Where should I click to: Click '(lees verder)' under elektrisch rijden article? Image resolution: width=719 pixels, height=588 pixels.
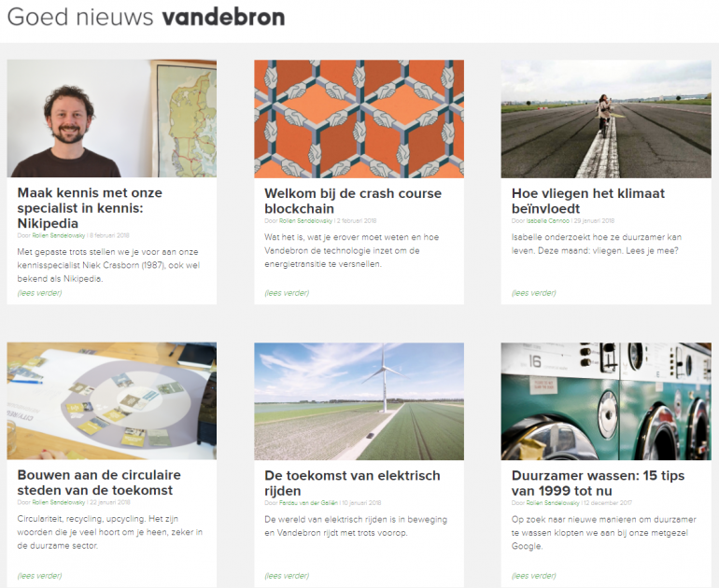[287, 576]
